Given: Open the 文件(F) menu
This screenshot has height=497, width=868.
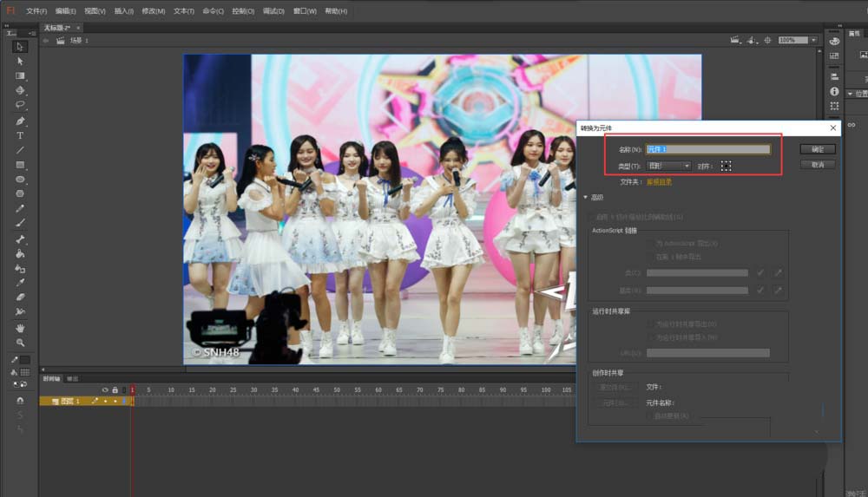Looking at the screenshot, I should pos(36,11).
